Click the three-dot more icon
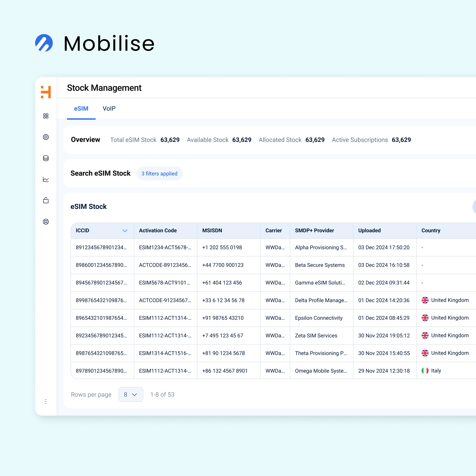The height and width of the screenshot is (476, 476). coord(46,401)
